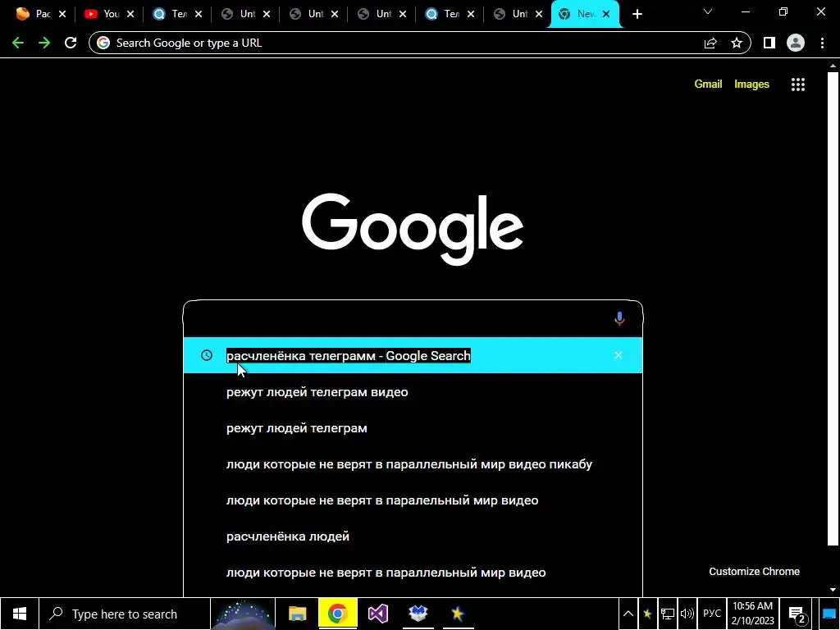This screenshot has height=630, width=840.
Task: Expand the tab search chevron
Action: click(708, 11)
